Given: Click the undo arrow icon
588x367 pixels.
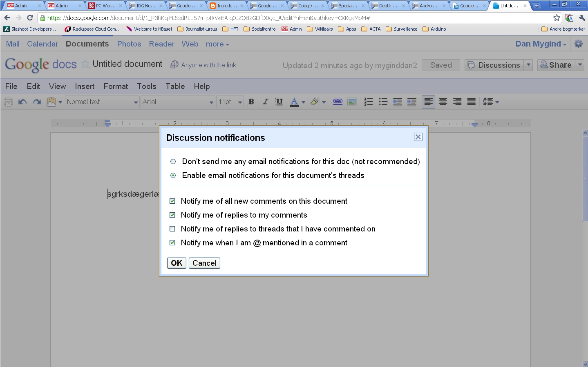Looking at the screenshot, I should (22, 102).
